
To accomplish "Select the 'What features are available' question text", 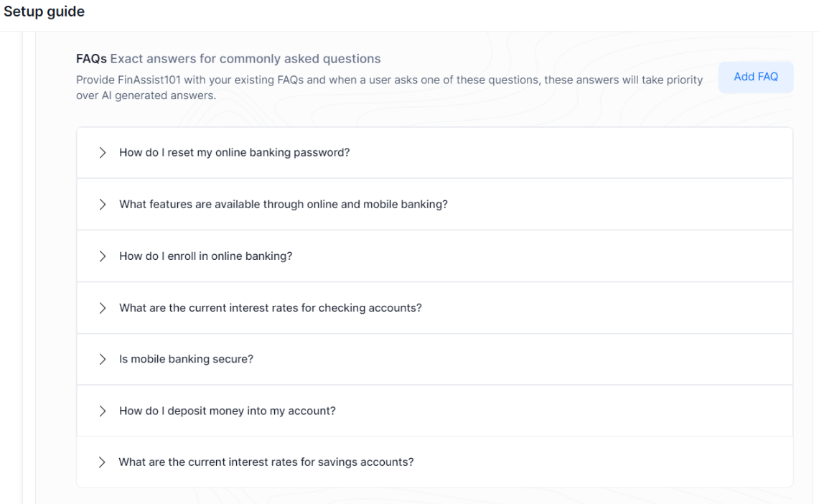I will [283, 204].
